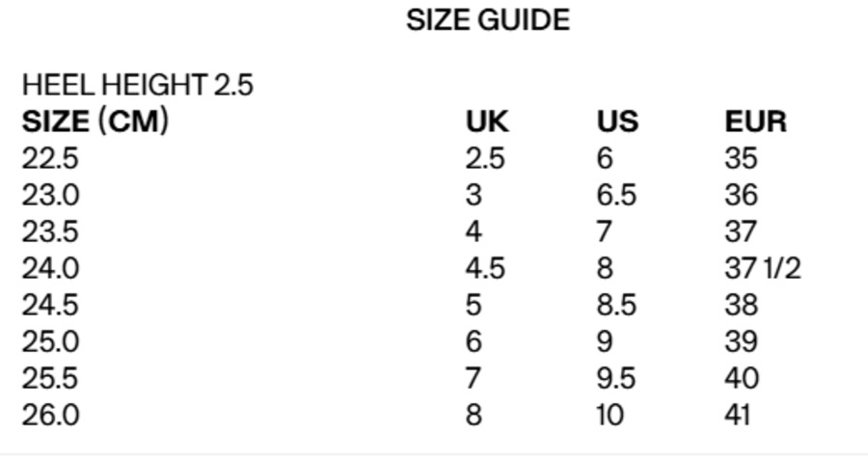This screenshot has height=460, width=868.
Task: Click the SIZE GUIDE heading
Action: click(x=487, y=20)
